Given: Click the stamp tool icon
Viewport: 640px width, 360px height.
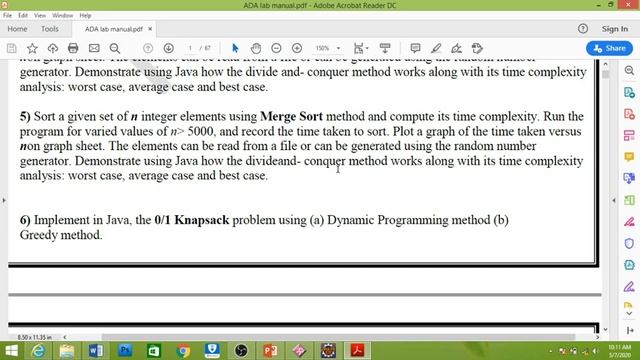Looking at the screenshot, I should (x=477, y=48).
